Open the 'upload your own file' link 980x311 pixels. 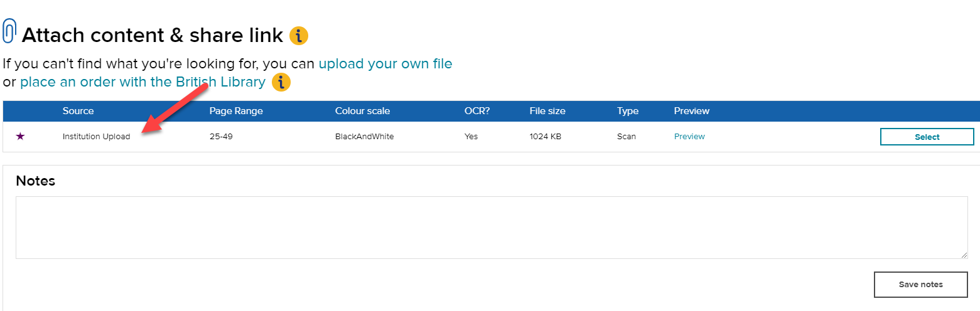pyautogui.click(x=385, y=64)
